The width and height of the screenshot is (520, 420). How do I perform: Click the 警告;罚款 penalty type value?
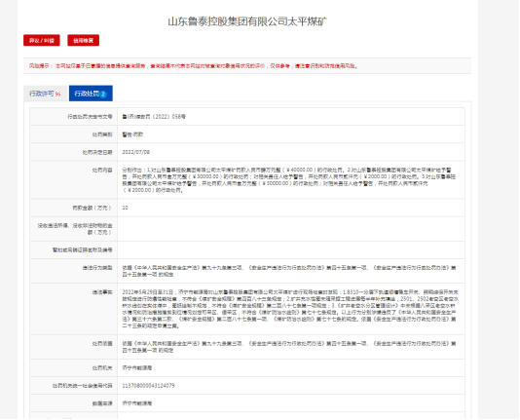pyautogui.click(x=132, y=134)
